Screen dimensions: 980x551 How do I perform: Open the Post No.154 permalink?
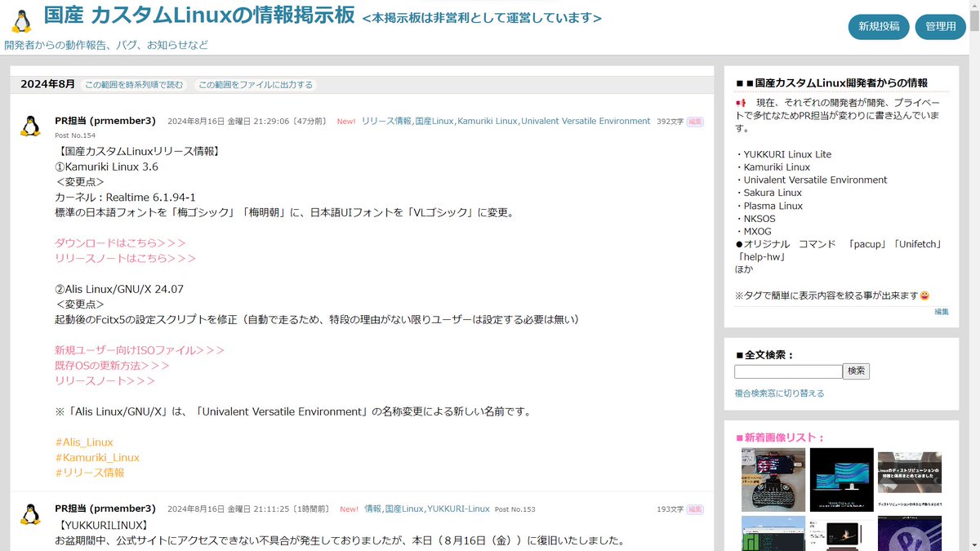(75, 136)
